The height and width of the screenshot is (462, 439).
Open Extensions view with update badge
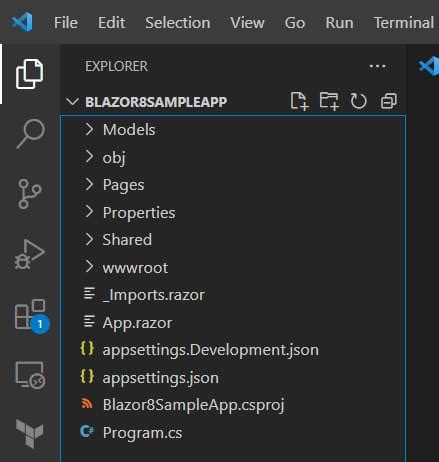pos(32,316)
